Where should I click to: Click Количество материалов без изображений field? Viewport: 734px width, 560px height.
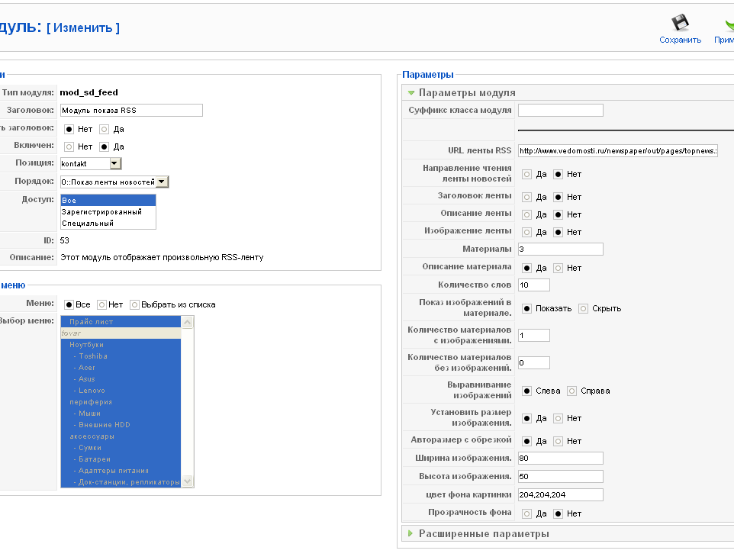(x=533, y=363)
